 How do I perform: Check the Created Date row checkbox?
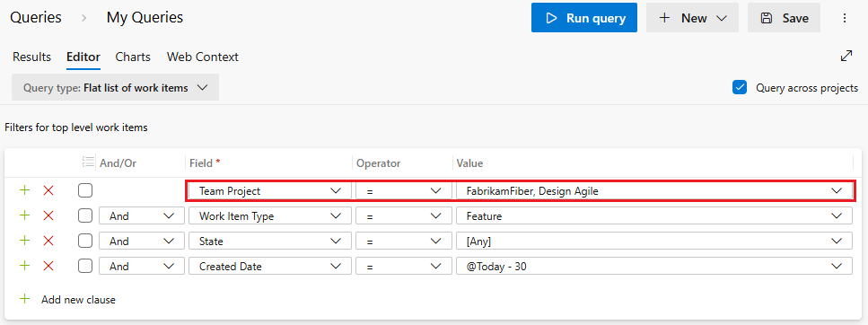(84, 266)
